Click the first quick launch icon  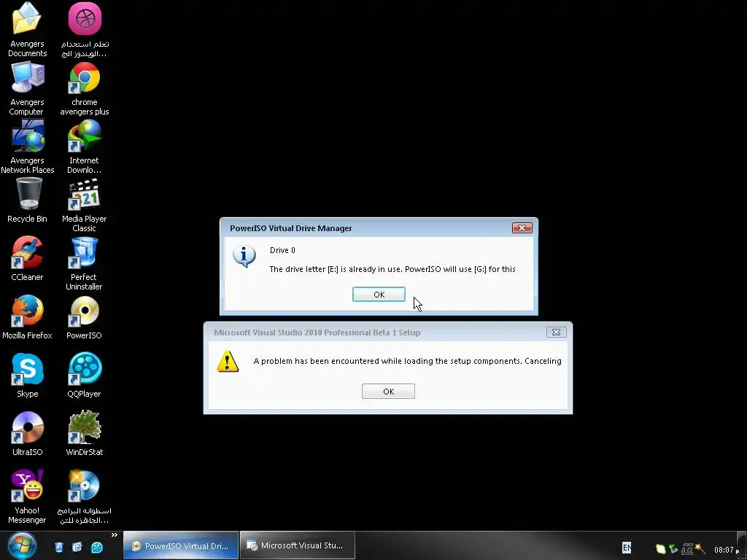pos(58,547)
